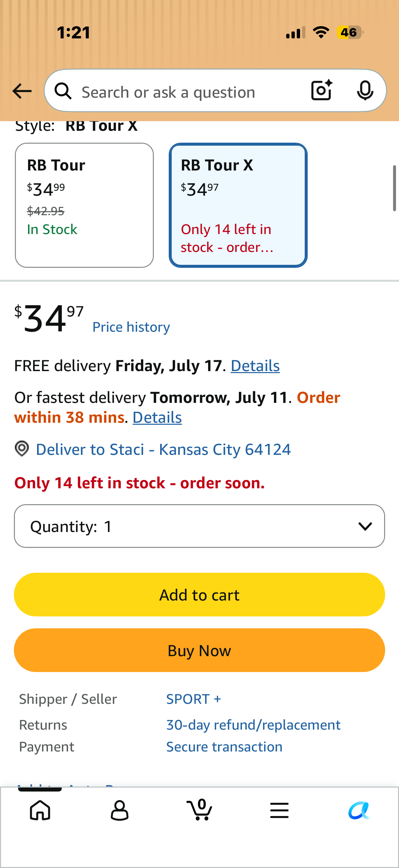Tap the delivery location pin icon
The height and width of the screenshot is (868, 399).
pyautogui.click(x=22, y=449)
